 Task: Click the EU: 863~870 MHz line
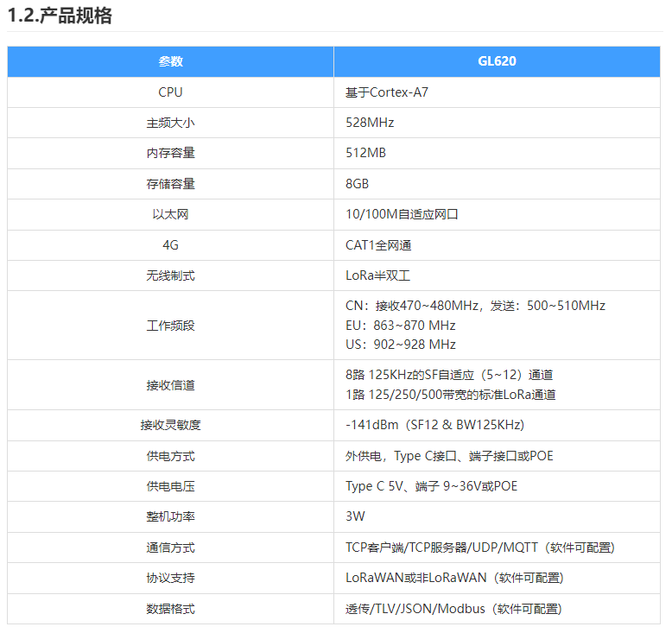[x=400, y=326]
